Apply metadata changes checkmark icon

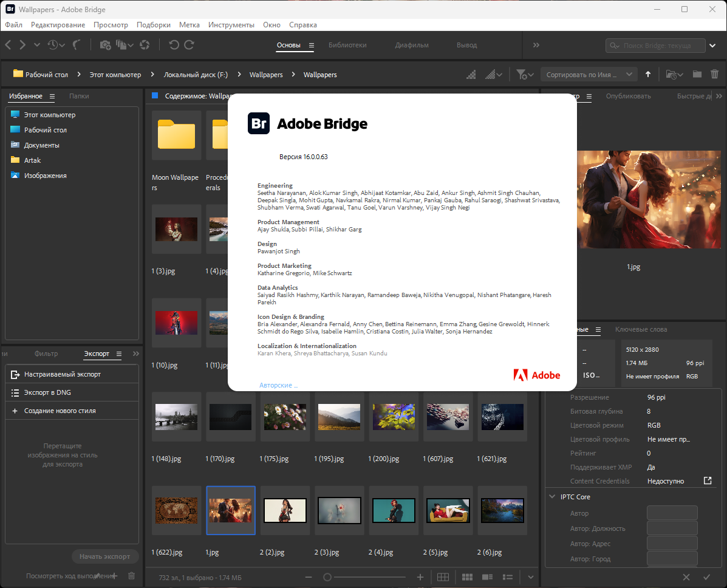(706, 577)
